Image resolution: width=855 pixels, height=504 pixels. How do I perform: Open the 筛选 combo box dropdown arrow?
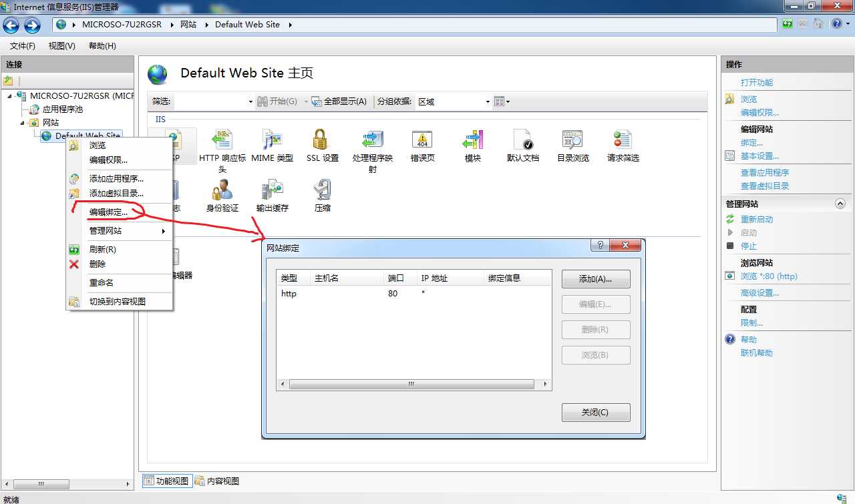tap(250, 101)
